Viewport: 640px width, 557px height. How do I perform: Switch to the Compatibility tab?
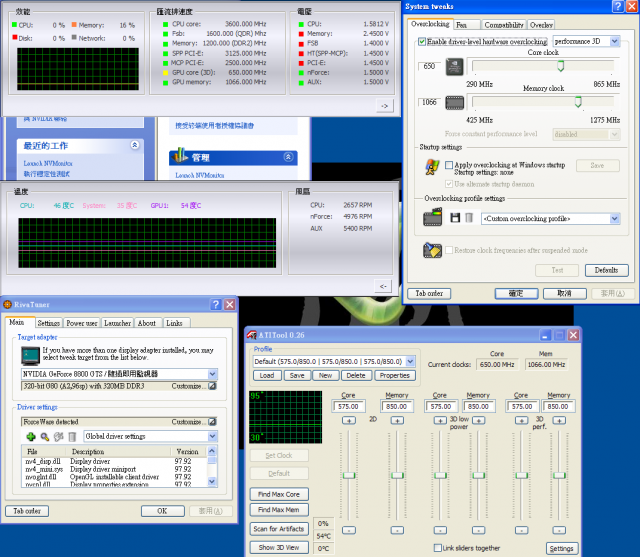pyautogui.click(x=504, y=25)
